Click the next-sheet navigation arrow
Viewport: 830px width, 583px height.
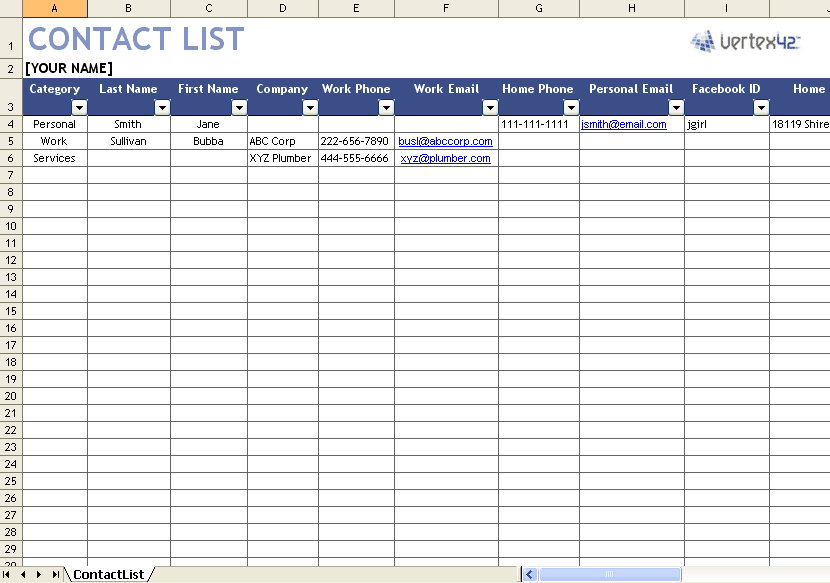pyautogui.click(x=40, y=574)
